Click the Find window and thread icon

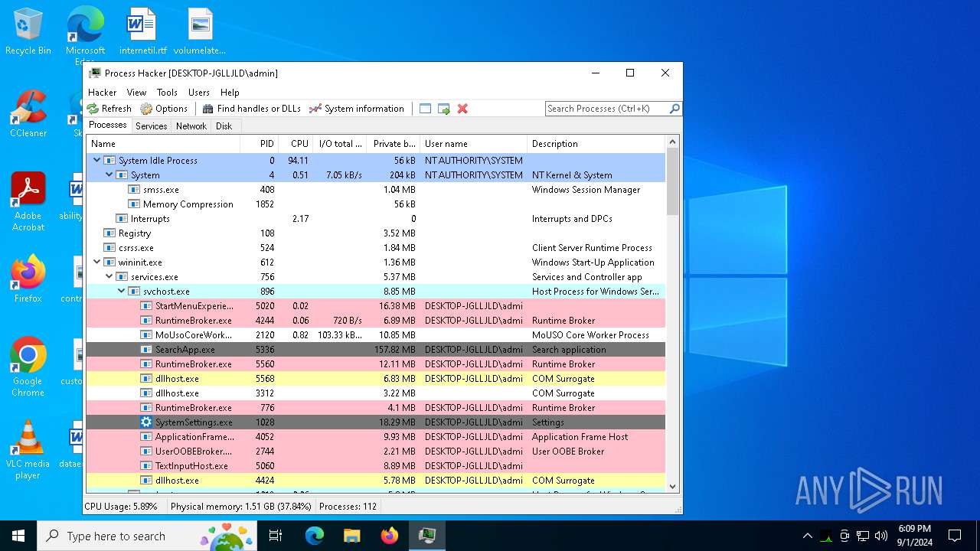tap(444, 109)
